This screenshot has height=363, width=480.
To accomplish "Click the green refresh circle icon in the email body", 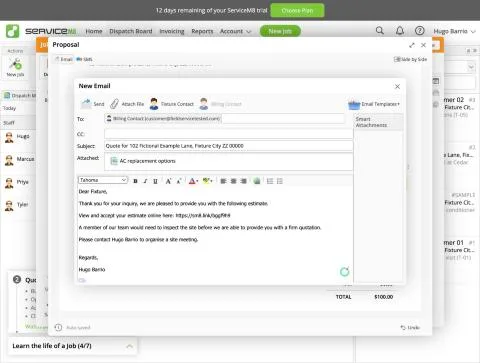I will point(345,272).
